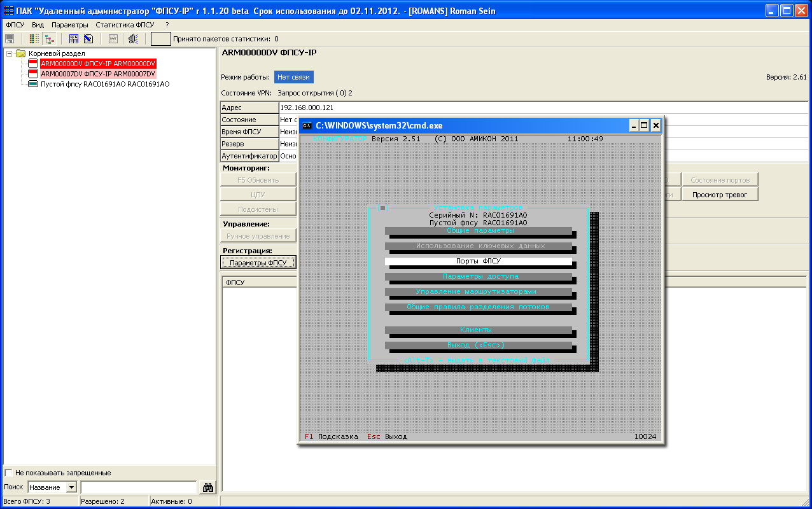Click the pencil edit note toolbar icon
Viewport: 812px width, 509px height.
pos(88,39)
